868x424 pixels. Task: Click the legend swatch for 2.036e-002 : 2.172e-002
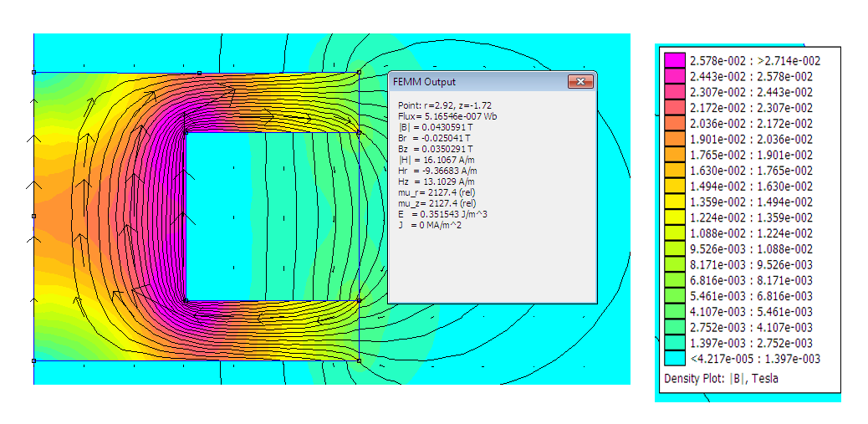674,124
